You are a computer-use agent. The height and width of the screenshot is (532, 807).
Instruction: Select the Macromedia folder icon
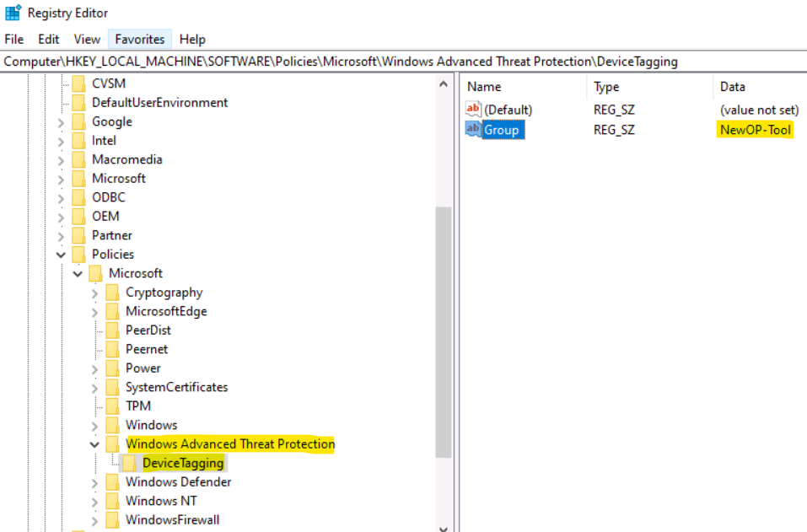click(x=78, y=159)
